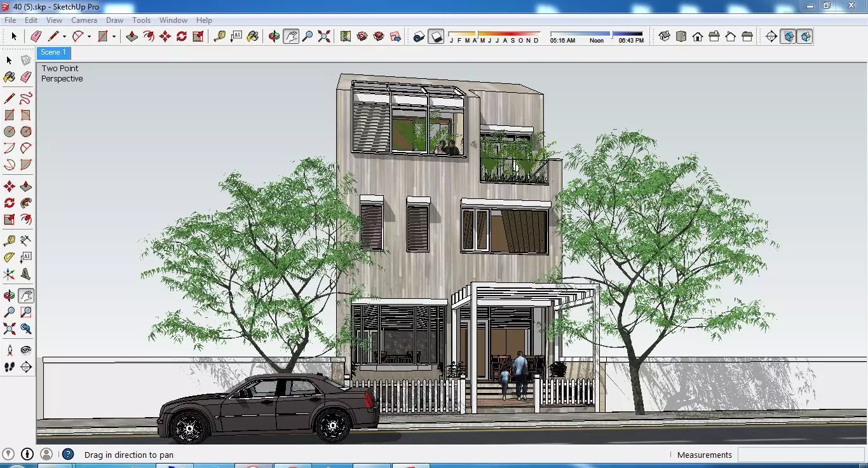Open the Camera menu
The width and height of the screenshot is (868, 468).
pyautogui.click(x=84, y=20)
